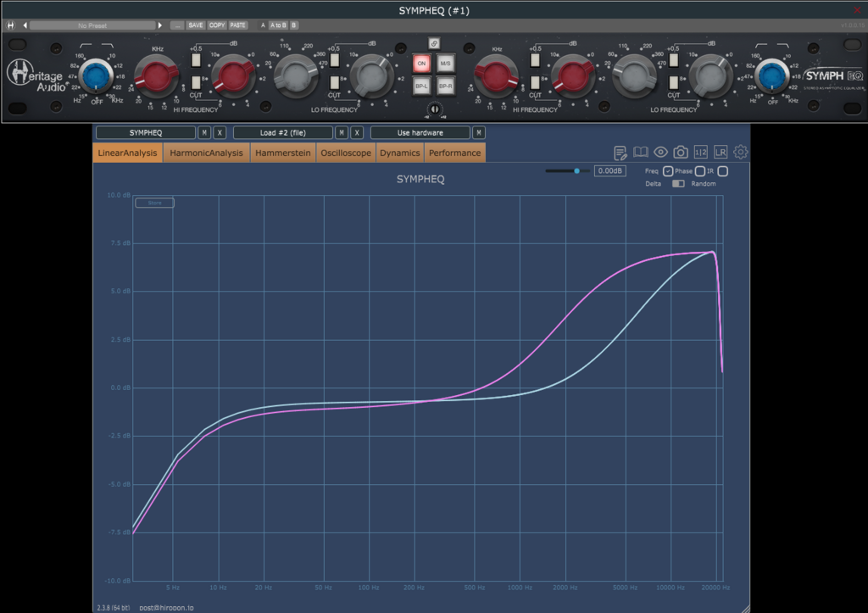Click the COPY button
The height and width of the screenshot is (613, 868).
pos(217,25)
